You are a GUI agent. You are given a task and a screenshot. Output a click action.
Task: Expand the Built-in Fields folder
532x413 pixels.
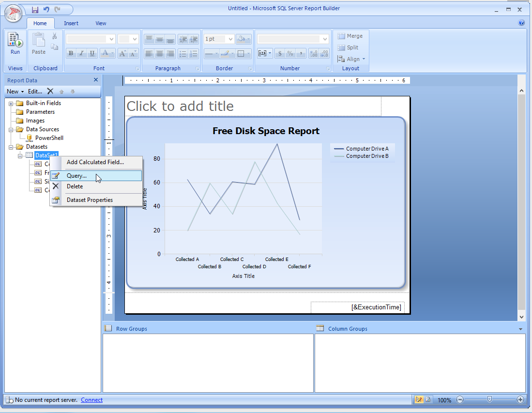(x=11, y=104)
